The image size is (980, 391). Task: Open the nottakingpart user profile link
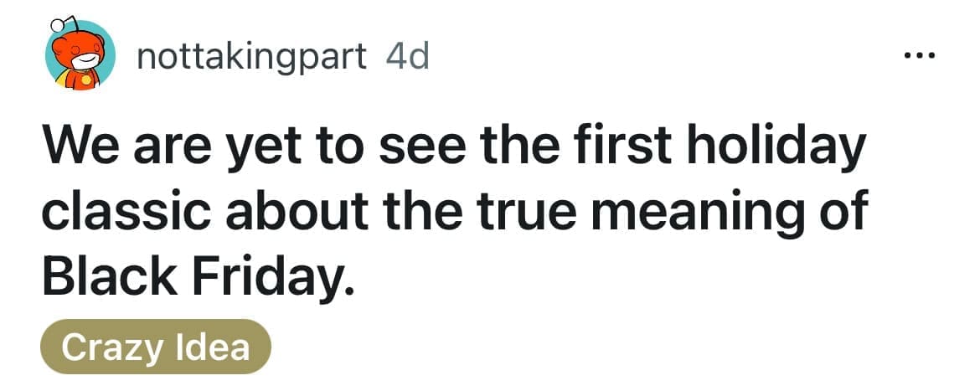[x=250, y=56]
